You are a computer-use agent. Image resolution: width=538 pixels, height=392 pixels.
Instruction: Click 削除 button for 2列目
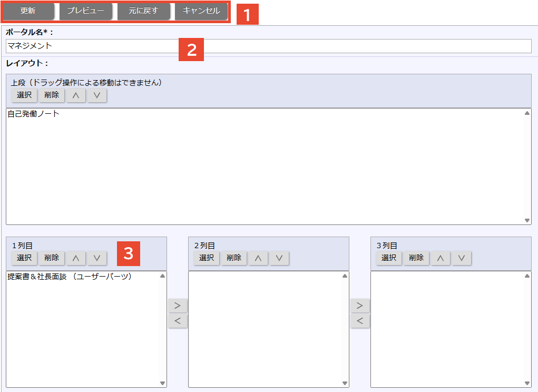pyautogui.click(x=234, y=258)
